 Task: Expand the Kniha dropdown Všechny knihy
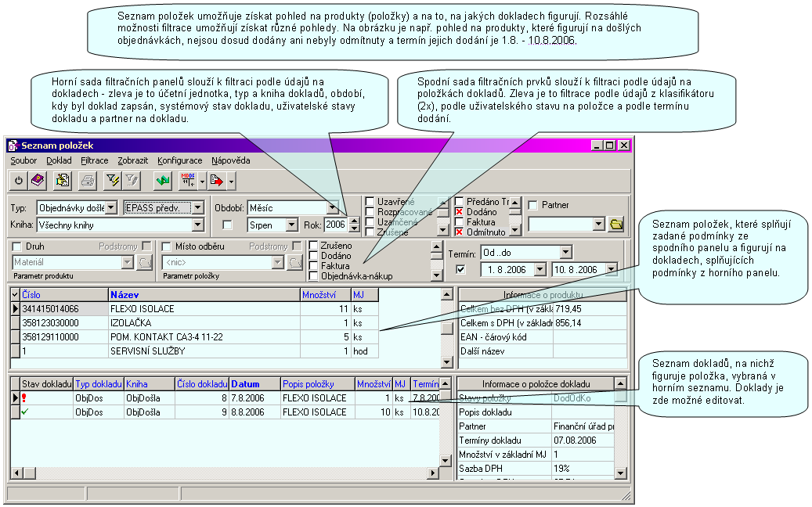pyautogui.click(x=198, y=225)
